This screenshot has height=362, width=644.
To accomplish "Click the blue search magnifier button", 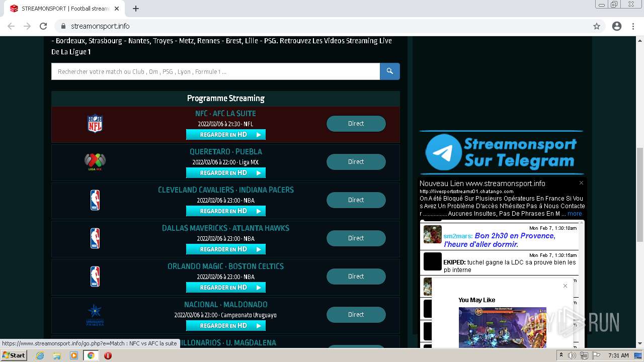I will pyautogui.click(x=390, y=71).
